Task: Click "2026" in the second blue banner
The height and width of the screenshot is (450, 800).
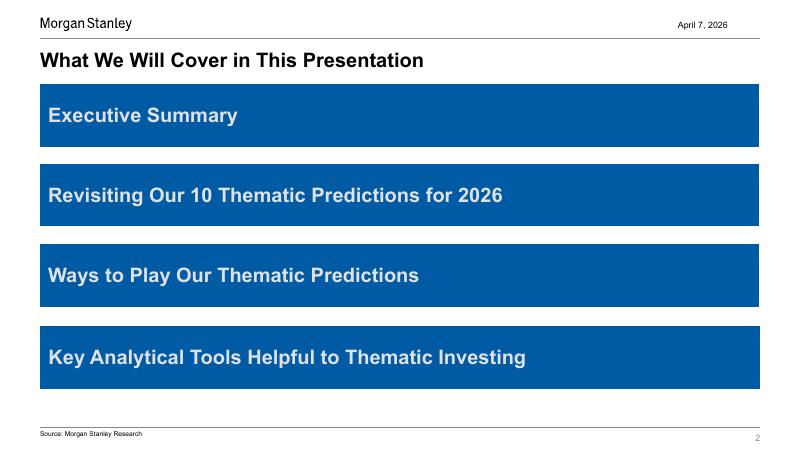Action: (480, 195)
